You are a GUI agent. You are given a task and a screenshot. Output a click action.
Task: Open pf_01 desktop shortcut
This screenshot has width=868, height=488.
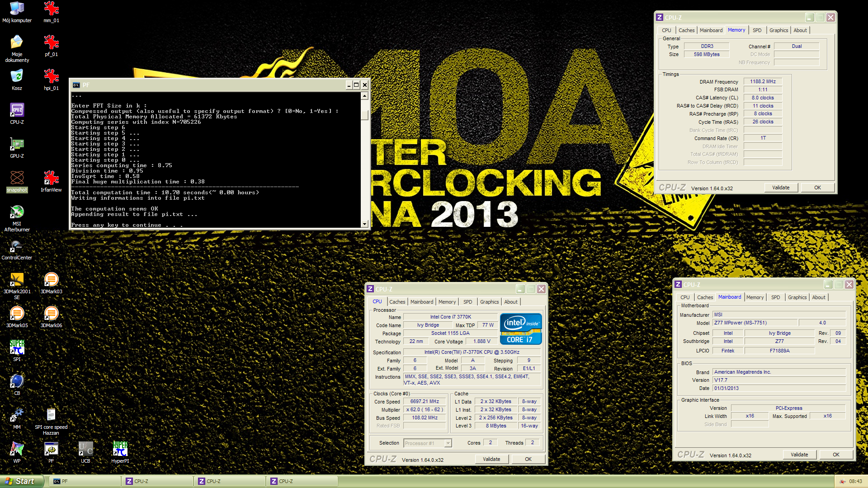pos(51,46)
